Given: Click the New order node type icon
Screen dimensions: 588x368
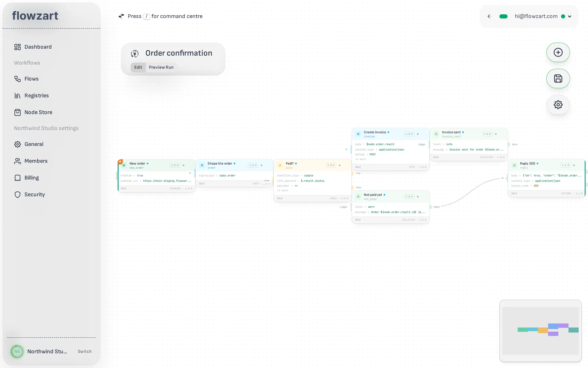Looking at the screenshot, I should click(124, 165).
